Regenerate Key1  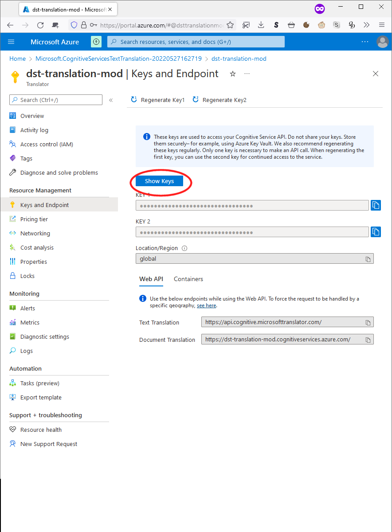click(158, 100)
